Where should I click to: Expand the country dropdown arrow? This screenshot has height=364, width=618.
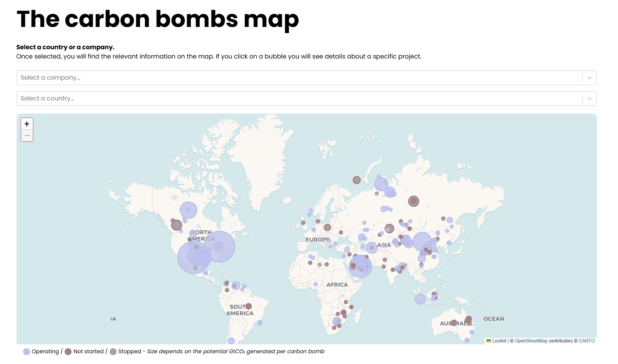589,99
